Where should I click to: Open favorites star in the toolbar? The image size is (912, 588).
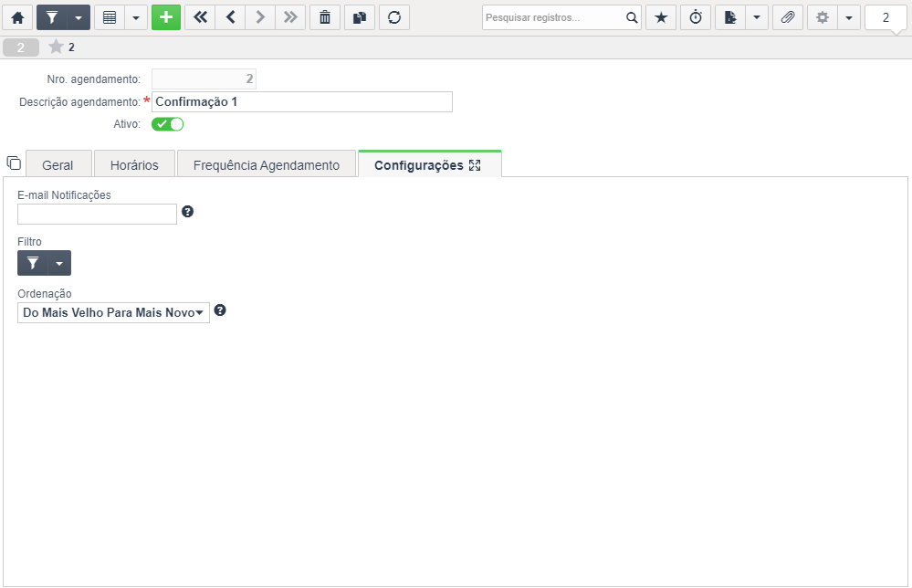click(x=661, y=17)
